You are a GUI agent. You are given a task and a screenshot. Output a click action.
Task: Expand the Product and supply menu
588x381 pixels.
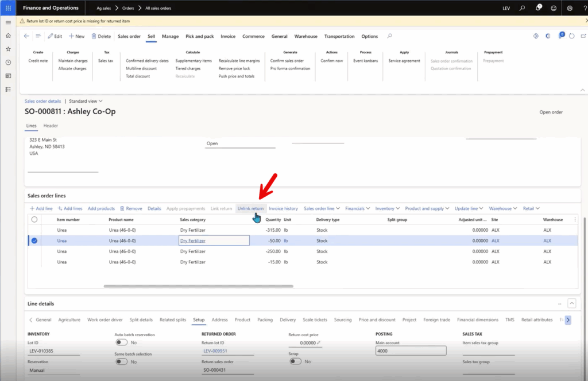[x=427, y=209]
